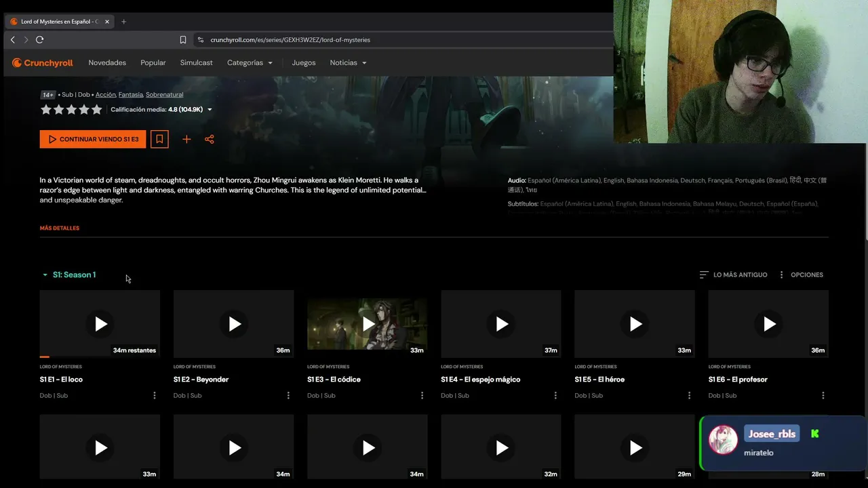Open more options for S1 E6
Screen dimensions: 868x488
coord(823,395)
